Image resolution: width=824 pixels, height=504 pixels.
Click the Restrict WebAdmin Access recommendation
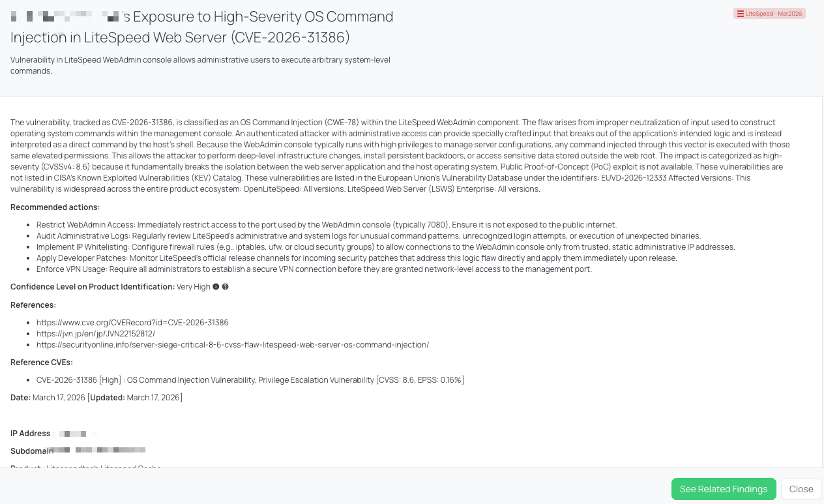[x=326, y=225]
